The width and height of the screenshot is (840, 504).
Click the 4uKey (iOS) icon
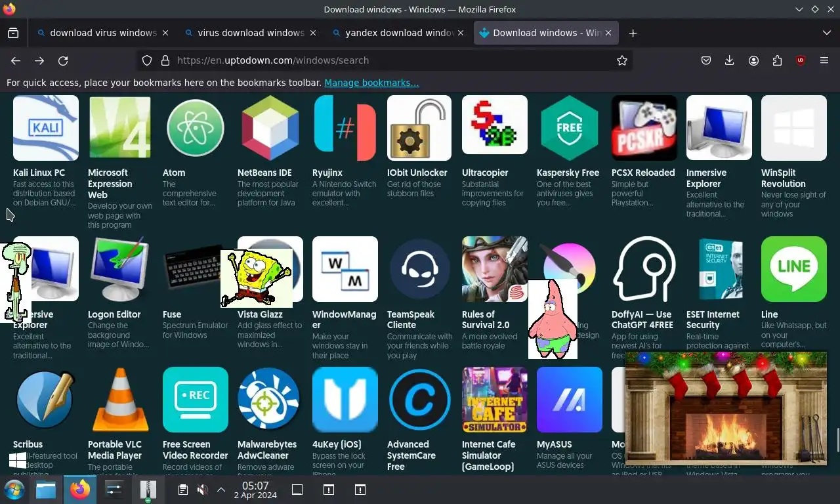point(345,400)
